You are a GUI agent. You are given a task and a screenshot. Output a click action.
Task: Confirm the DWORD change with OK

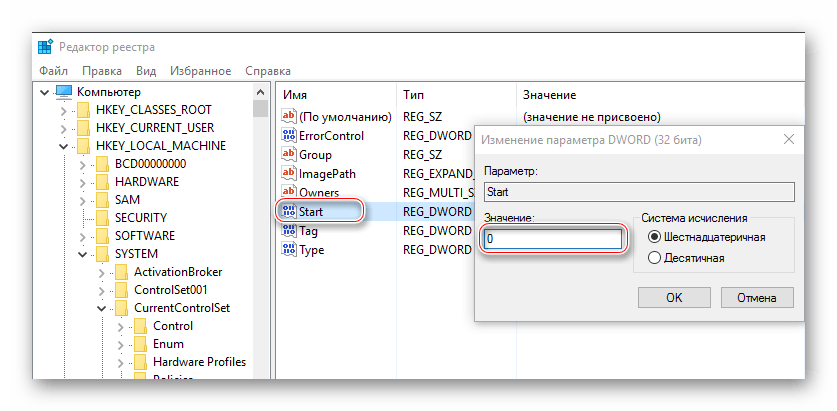tap(674, 297)
